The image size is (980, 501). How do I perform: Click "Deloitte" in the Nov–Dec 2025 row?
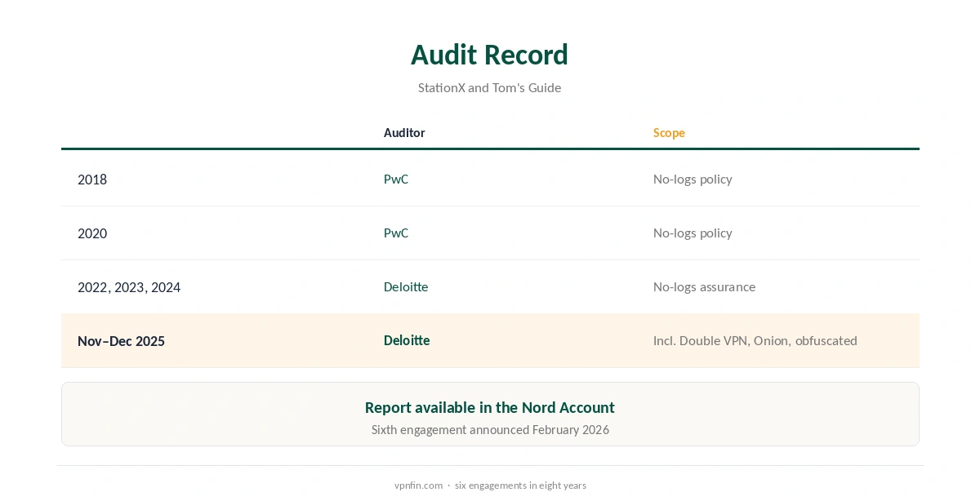407,340
